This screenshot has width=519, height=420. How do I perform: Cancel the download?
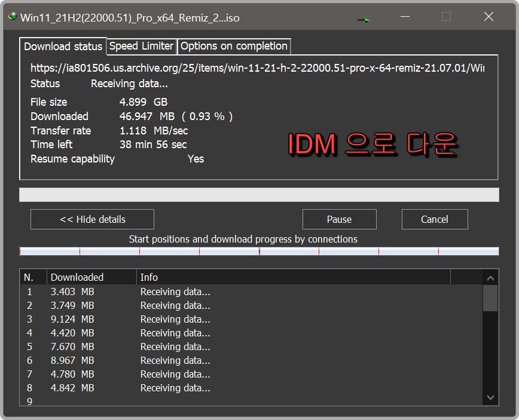point(435,219)
